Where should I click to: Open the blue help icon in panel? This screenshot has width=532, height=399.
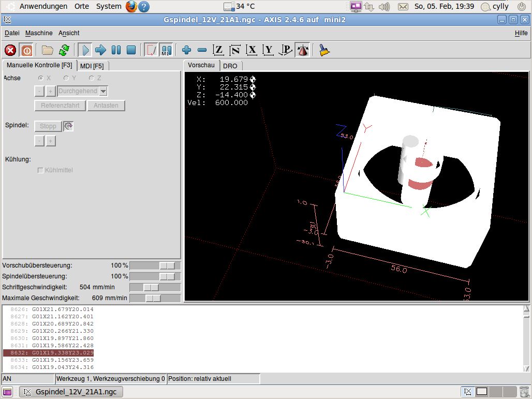pyautogui.click(x=144, y=6)
